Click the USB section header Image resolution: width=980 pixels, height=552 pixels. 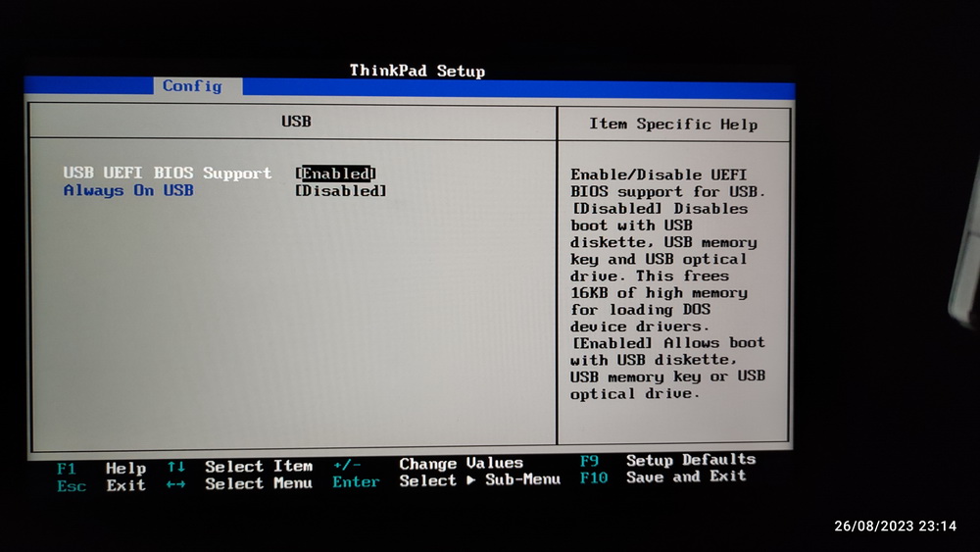point(296,122)
